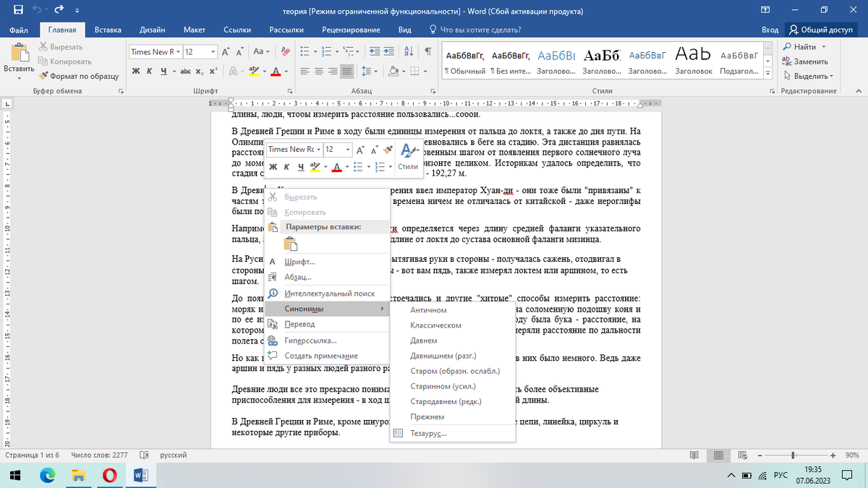Align text left in ribbon

(305, 71)
